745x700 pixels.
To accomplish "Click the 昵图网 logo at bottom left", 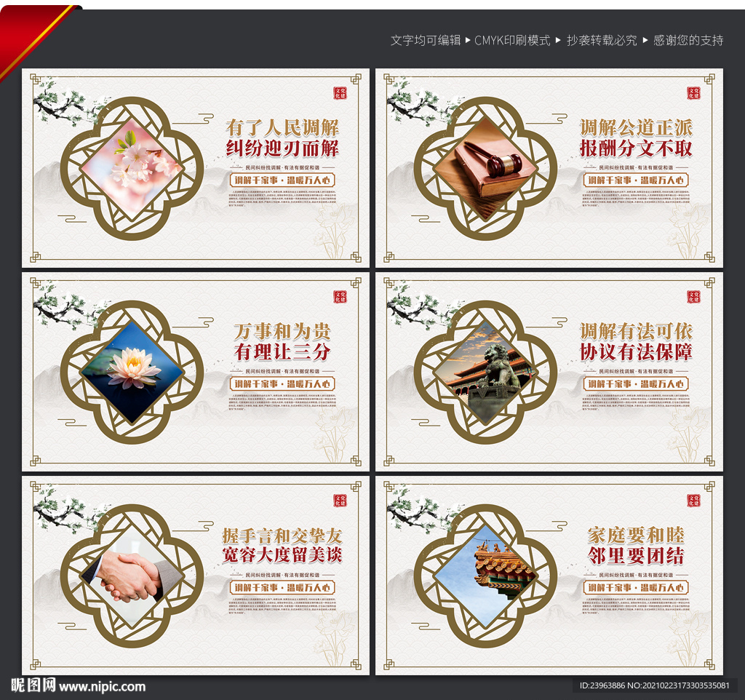I will (33, 685).
